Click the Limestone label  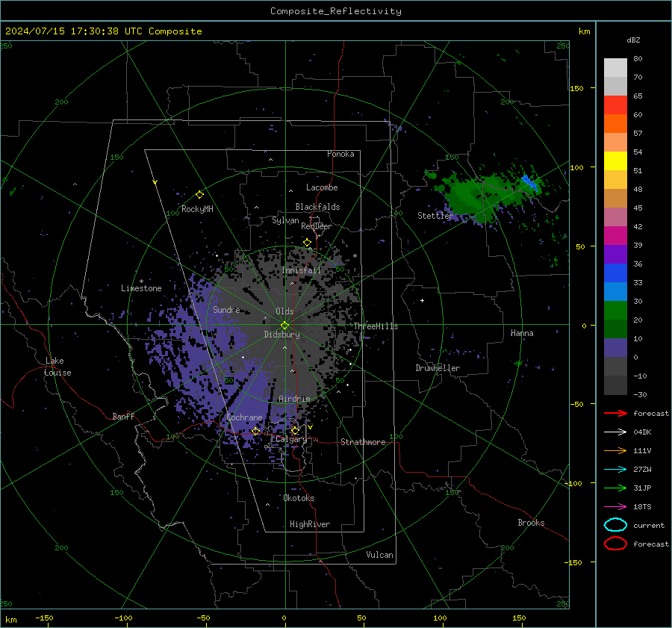coord(141,288)
